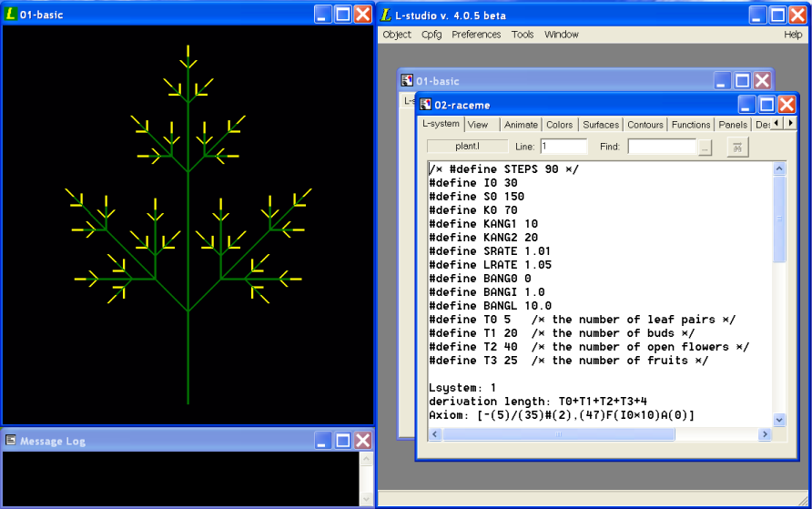Click the 'Lsystem: 1' line

(462, 388)
